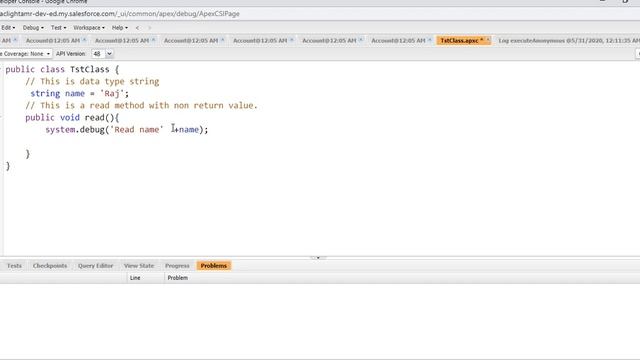The width and height of the screenshot is (640, 360).
Task: Switch to the Tests panel tab
Action: click(14, 266)
